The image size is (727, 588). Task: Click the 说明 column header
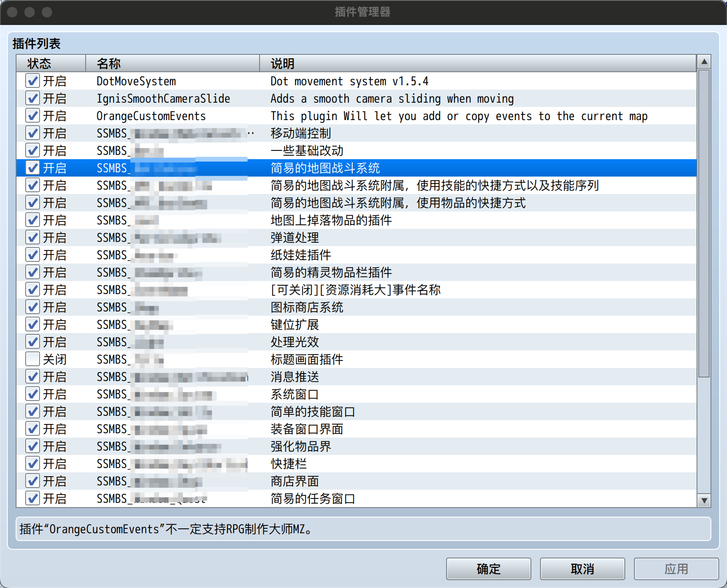[x=478, y=63]
